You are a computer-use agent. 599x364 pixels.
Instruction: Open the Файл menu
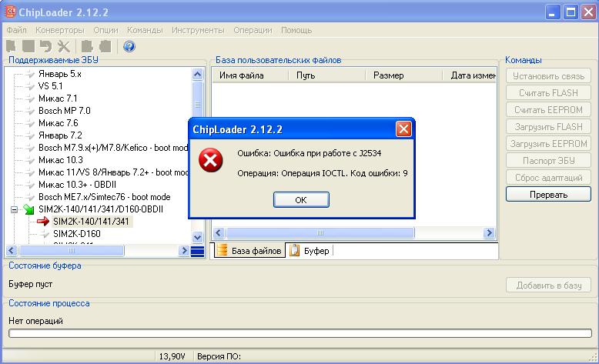[16, 30]
